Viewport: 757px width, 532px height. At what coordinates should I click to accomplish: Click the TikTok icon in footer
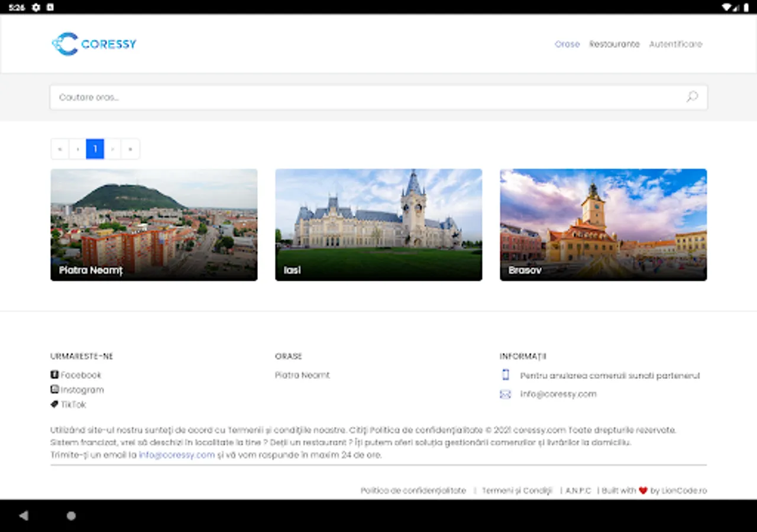54,404
